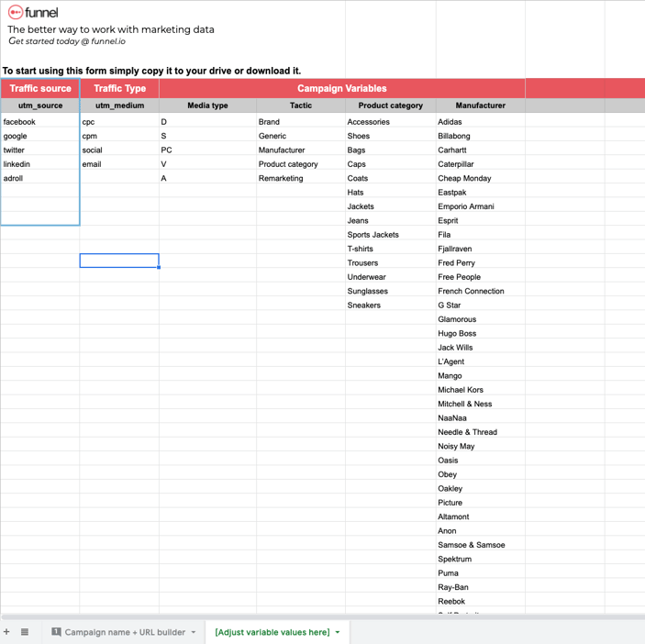The width and height of the screenshot is (645, 644).
Task: Select the Adidas cell
Action: tap(481, 122)
